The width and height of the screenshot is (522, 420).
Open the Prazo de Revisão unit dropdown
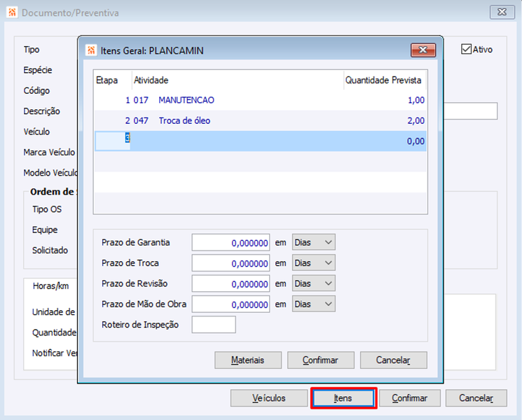click(x=314, y=283)
